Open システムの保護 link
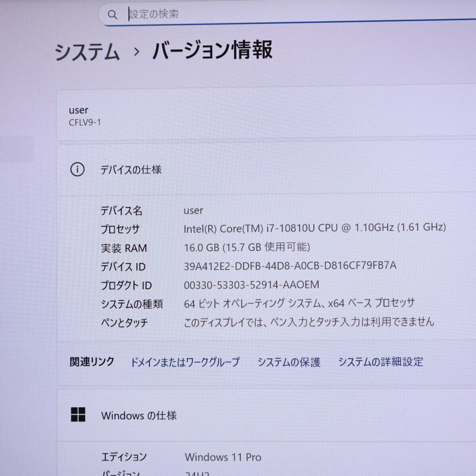476x476 pixels. tap(289, 362)
